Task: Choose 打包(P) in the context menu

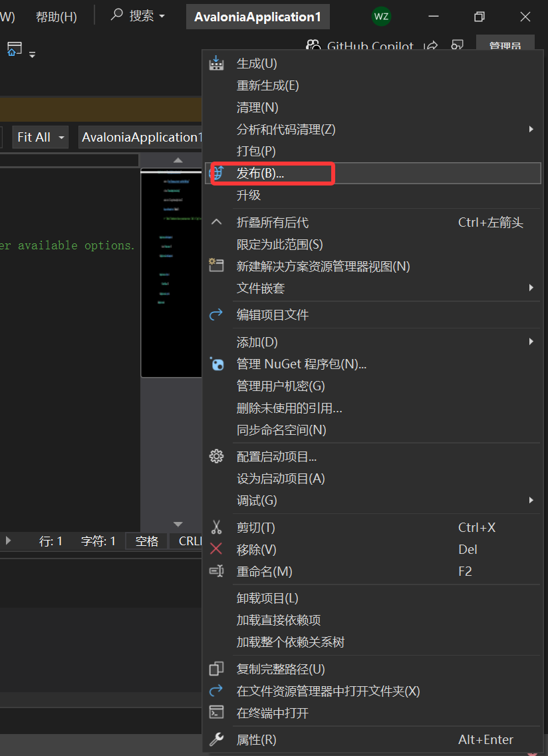Action: pos(372,151)
